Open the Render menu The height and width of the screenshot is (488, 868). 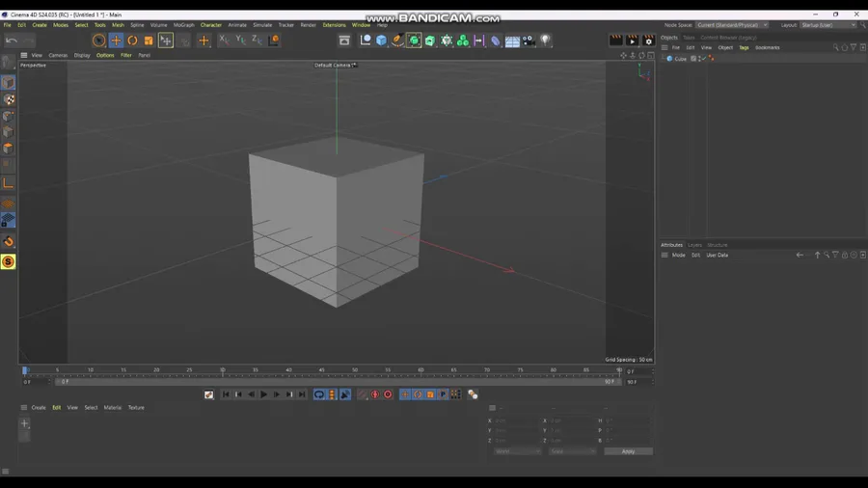309,25
